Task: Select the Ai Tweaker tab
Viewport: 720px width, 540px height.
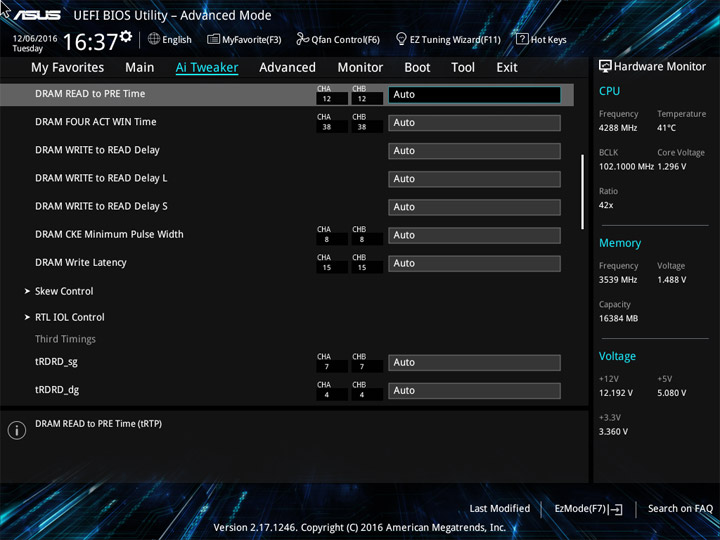Action: (207, 68)
